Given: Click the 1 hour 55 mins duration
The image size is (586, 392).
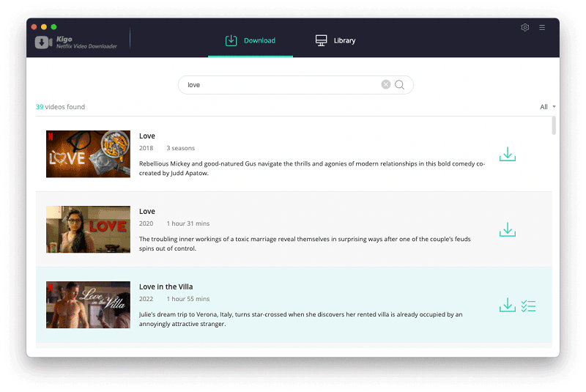Looking at the screenshot, I should point(188,299).
